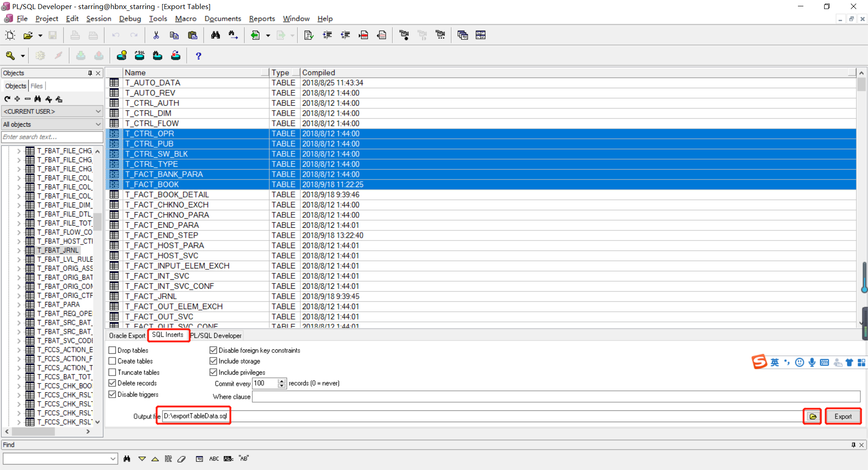Click the SQL database toolbar icon
Screen dimensions: 868x470
tap(140, 56)
